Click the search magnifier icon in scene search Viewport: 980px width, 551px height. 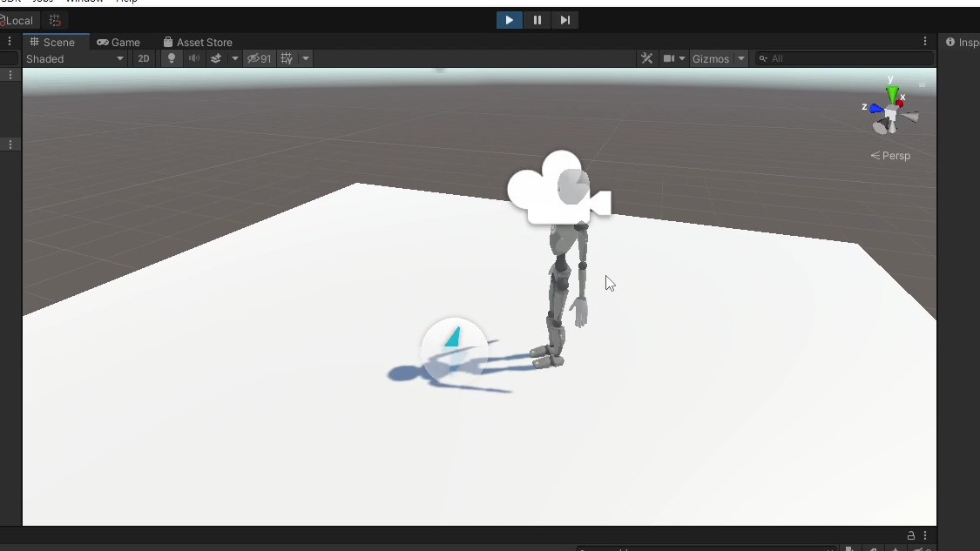point(763,58)
